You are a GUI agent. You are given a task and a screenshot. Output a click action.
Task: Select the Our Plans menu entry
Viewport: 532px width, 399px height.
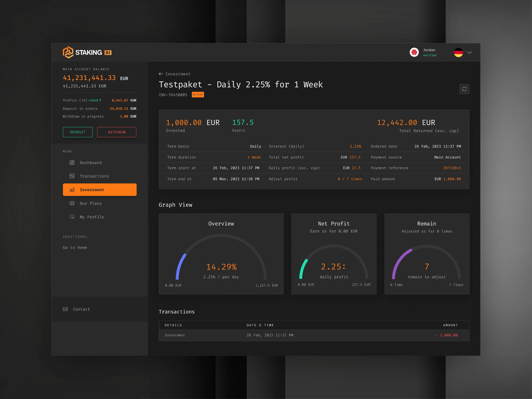91,203
